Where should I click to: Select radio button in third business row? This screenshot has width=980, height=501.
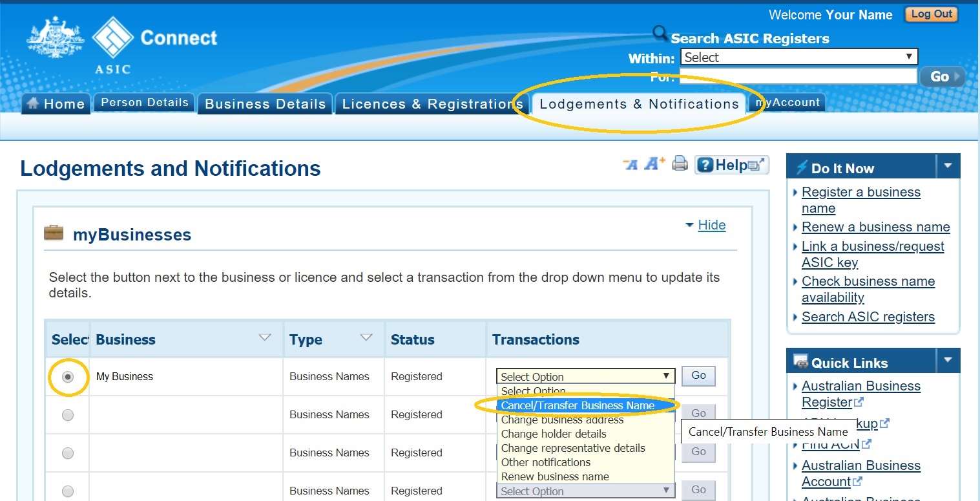point(68,453)
